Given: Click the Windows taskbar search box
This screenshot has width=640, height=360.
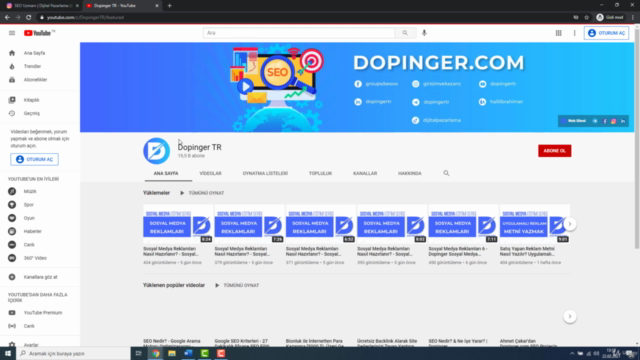Looking at the screenshot, I should [x=73, y=353].
